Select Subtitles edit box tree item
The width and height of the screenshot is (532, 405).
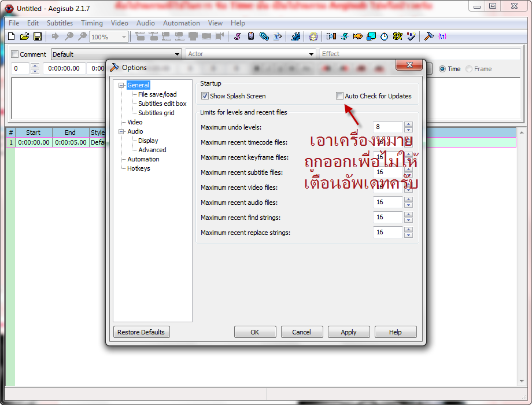(x=162, y=104)
